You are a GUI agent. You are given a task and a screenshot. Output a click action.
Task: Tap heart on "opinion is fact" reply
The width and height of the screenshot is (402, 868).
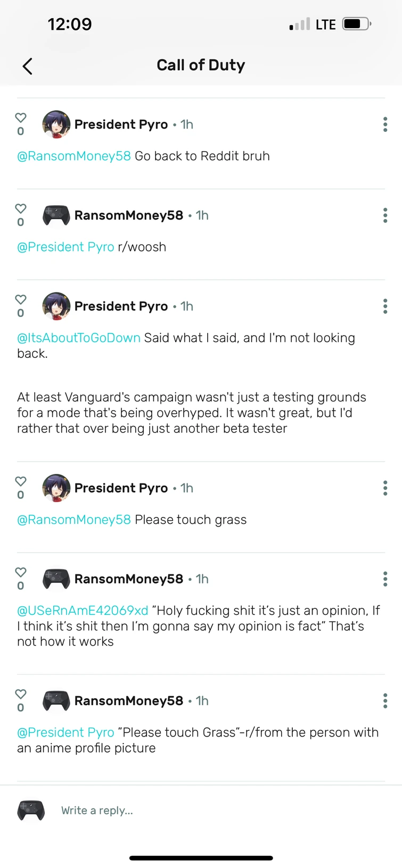coord(21,572)
